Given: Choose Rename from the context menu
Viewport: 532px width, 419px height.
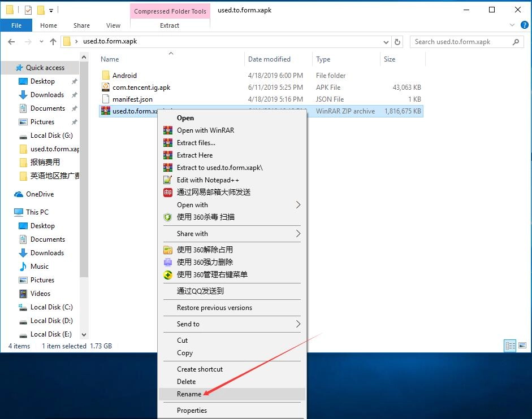Looking at the screenshot, I should [189, 394].
